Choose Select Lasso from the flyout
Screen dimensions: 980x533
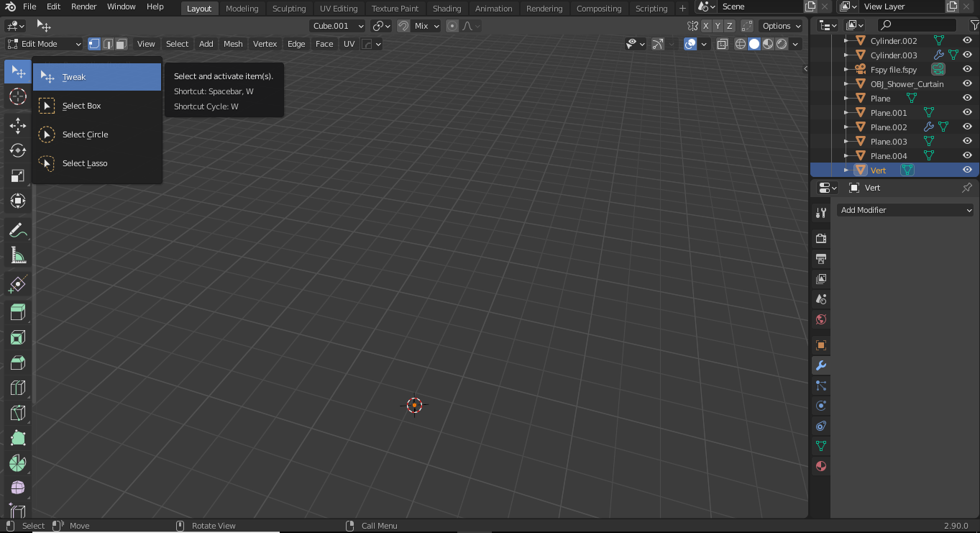point(97,163)
